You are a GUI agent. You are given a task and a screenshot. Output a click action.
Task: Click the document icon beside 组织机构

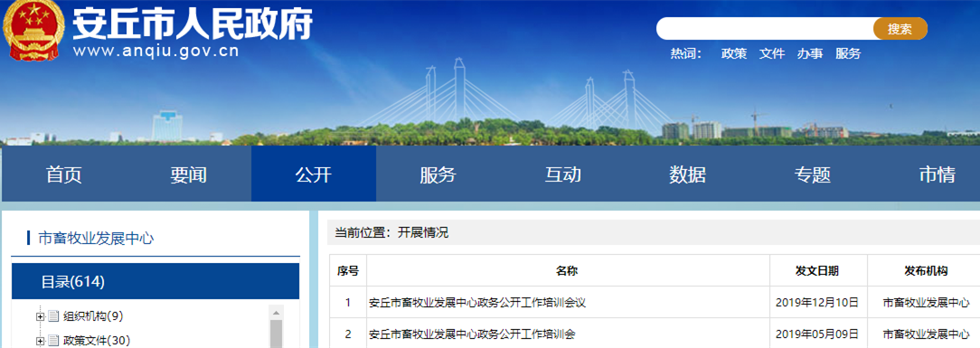[53, 316]
